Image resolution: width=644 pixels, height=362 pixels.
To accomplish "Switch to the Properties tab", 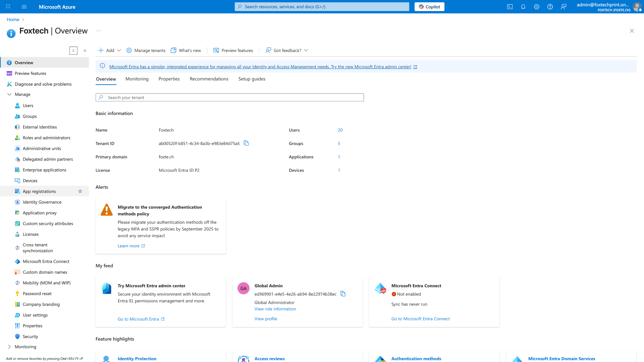I will coord(169,79).
